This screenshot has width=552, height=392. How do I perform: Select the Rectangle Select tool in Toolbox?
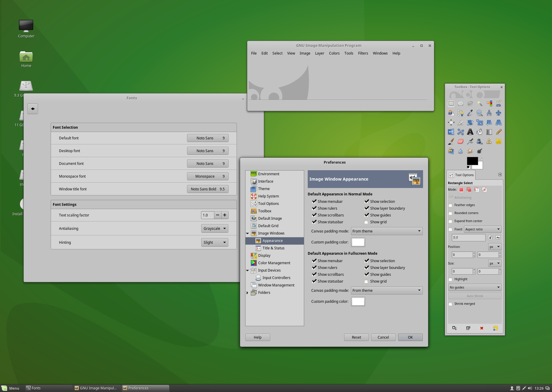pyautogui.click(x=451, y=103)
